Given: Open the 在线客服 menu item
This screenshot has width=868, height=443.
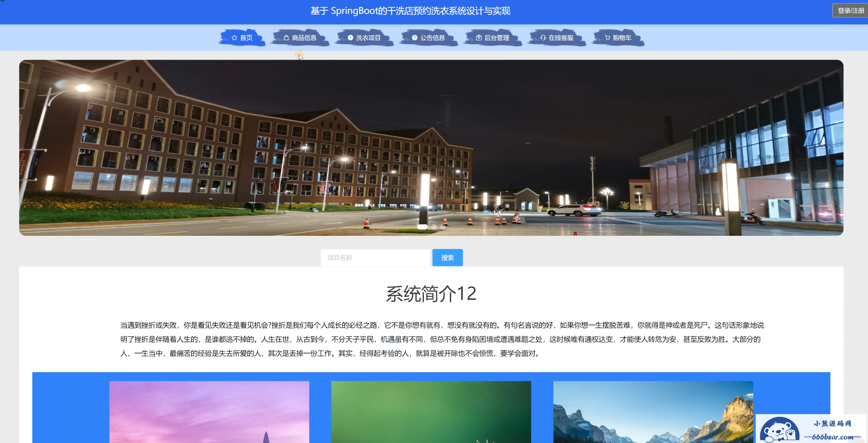Looking at the screenshot, I should coord(556,38).
